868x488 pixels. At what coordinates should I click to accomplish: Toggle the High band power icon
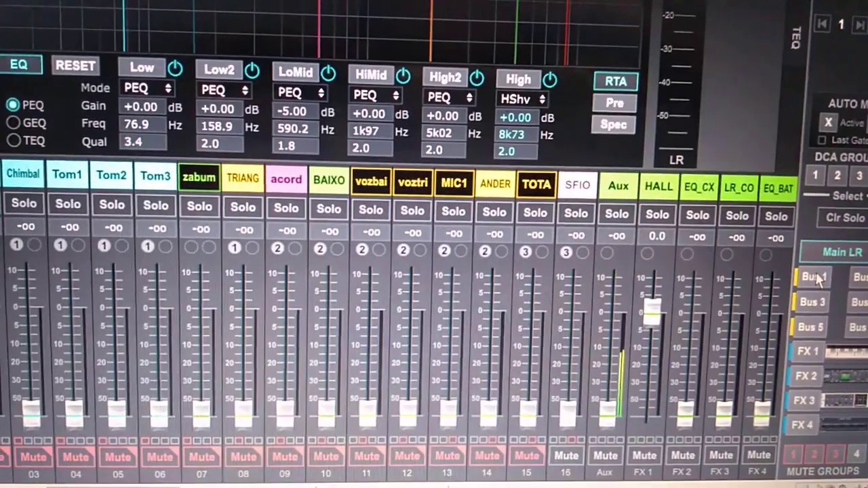point(550,80)
